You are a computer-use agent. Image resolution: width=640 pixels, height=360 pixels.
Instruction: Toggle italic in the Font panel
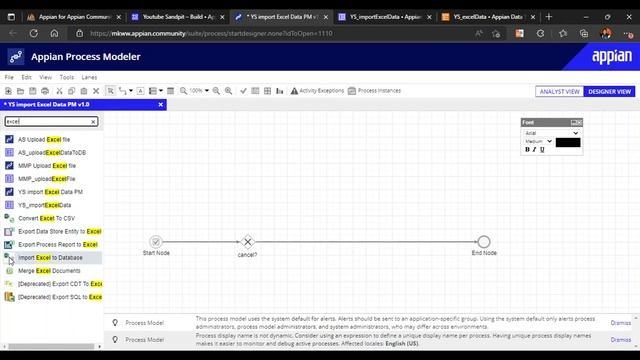click(x=534, y=150)
